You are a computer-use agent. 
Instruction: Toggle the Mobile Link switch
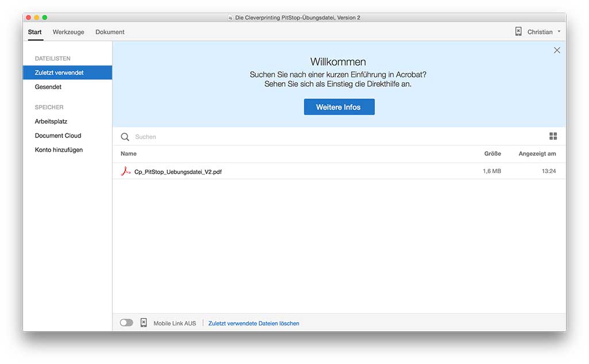127,323
